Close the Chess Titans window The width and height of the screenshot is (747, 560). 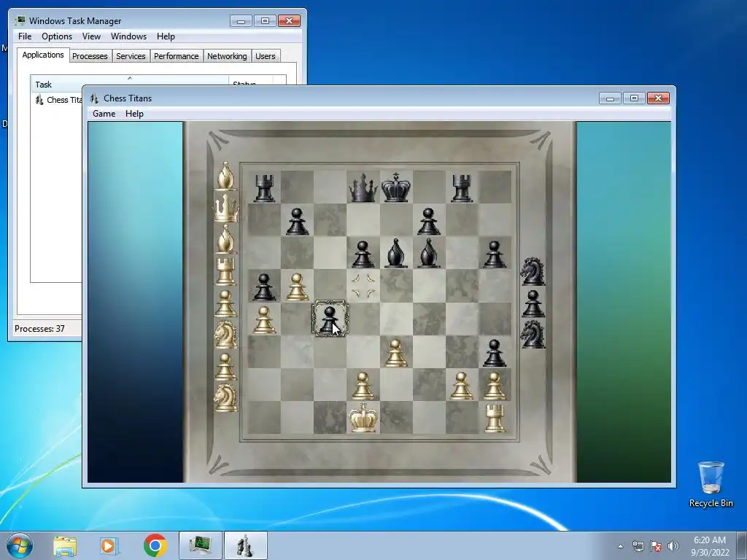click(x=659, y=98)
